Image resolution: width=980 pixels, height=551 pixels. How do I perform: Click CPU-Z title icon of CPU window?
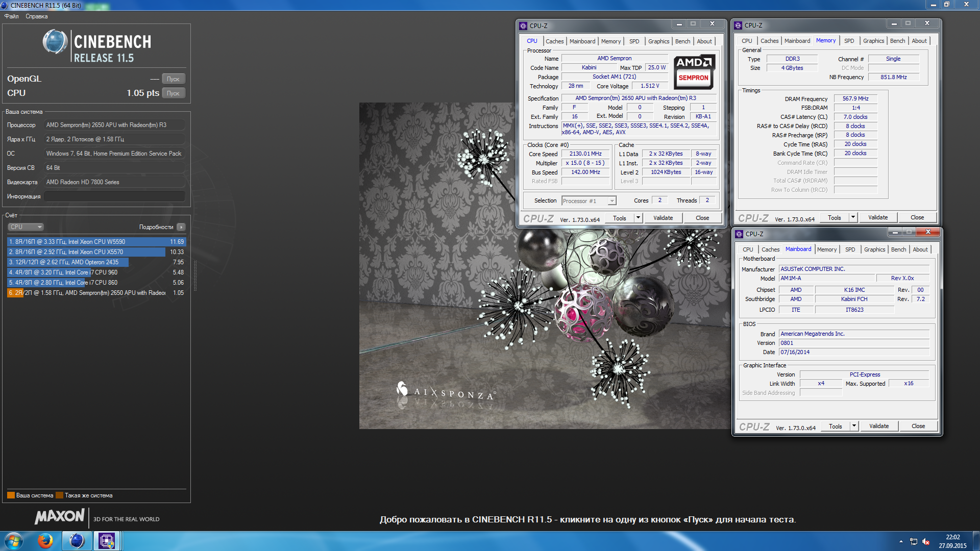point(523,26)
